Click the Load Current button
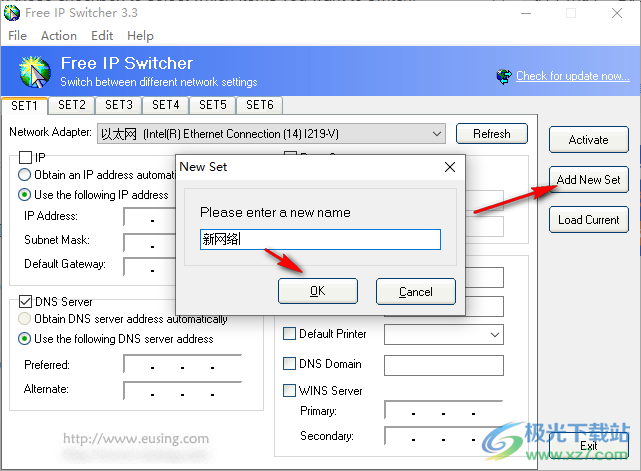This screenshot has width=641, height=471. pyautogui.click(x=589, y=220)
